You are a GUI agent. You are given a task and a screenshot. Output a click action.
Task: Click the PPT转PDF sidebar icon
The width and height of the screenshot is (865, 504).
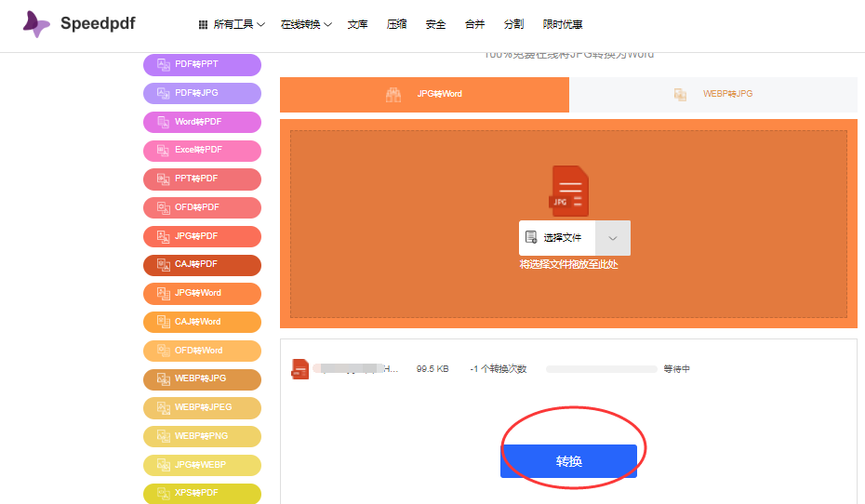pos(164,179)
